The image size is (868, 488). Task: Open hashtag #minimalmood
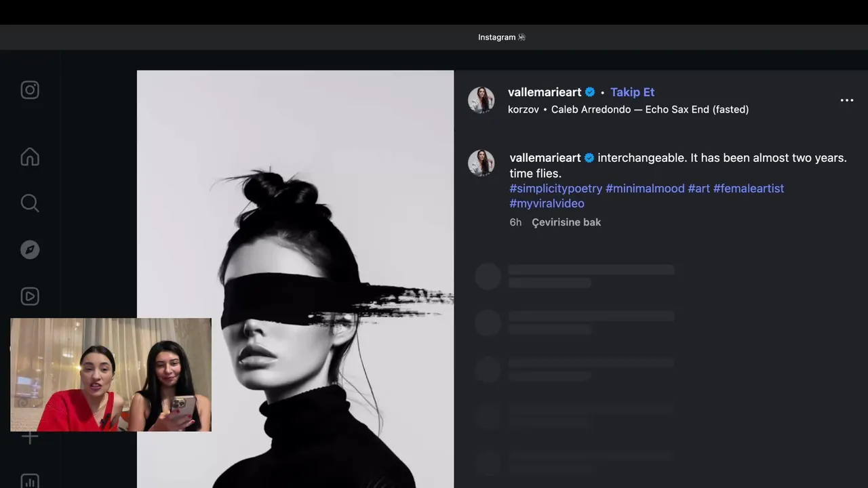(x=645, y=188)
